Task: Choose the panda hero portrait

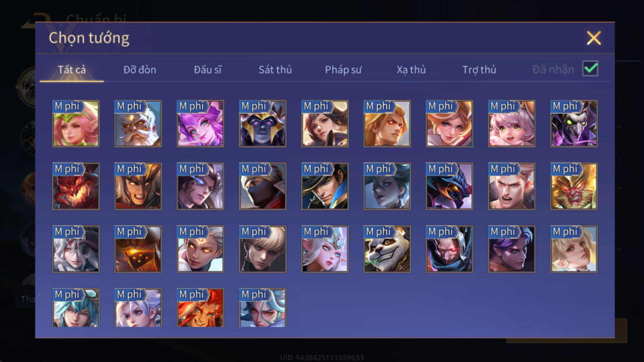Action: [x=387, y=249]
